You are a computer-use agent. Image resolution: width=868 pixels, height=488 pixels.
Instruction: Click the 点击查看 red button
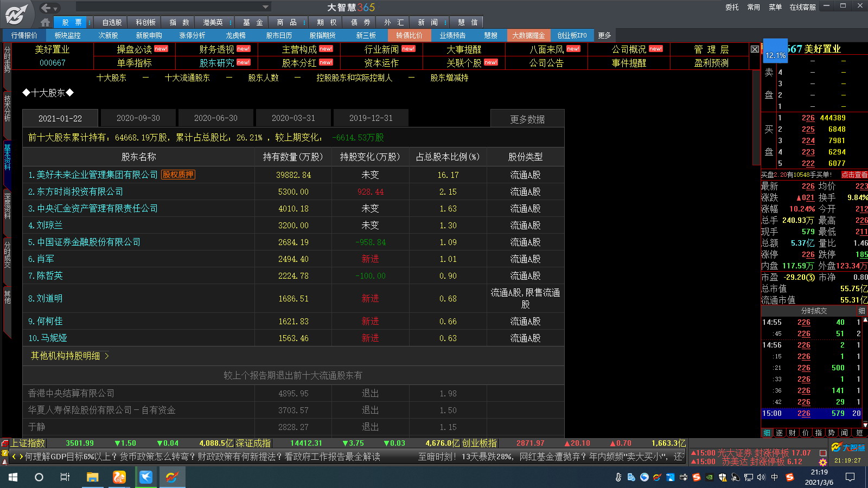[854, 175]
